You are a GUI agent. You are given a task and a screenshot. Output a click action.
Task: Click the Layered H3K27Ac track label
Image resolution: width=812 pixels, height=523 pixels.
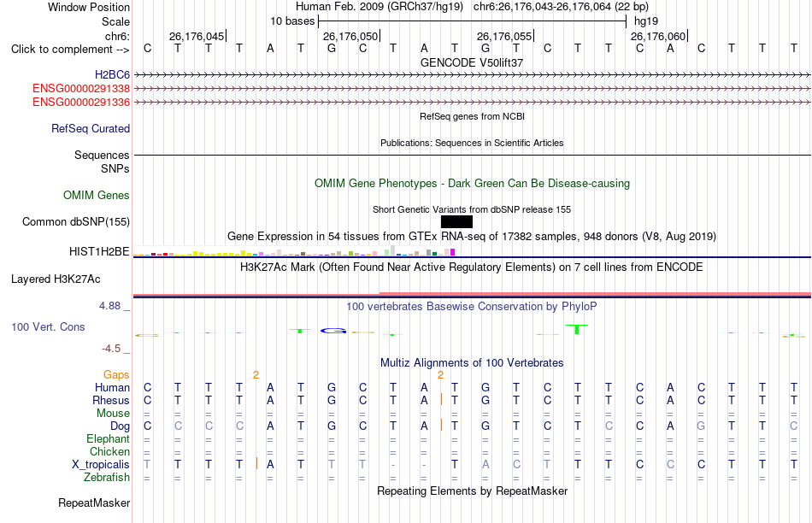click(x=56, y=279)
